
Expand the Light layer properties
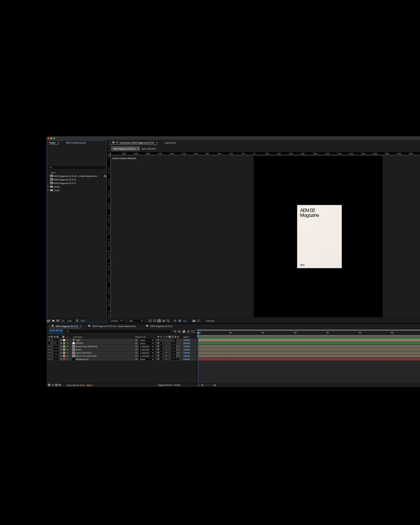(61, 340)
